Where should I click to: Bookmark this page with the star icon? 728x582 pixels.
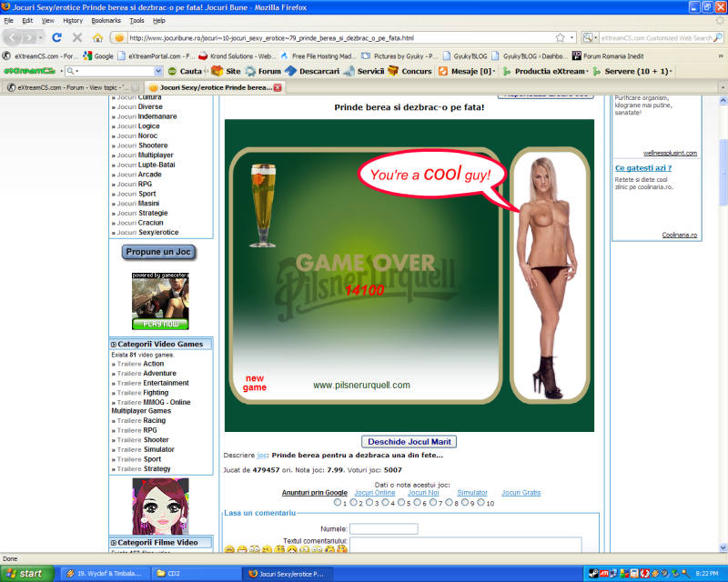coord(561,37)
